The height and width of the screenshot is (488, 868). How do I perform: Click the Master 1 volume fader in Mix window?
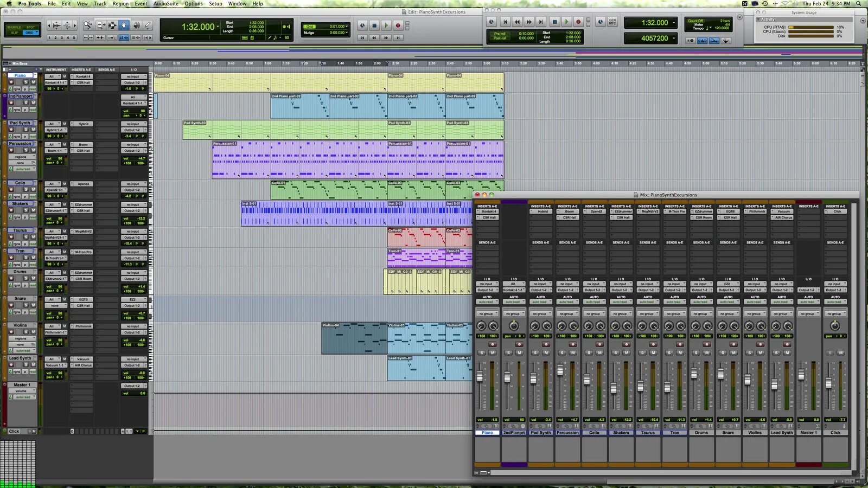click(x=801, y=374)
